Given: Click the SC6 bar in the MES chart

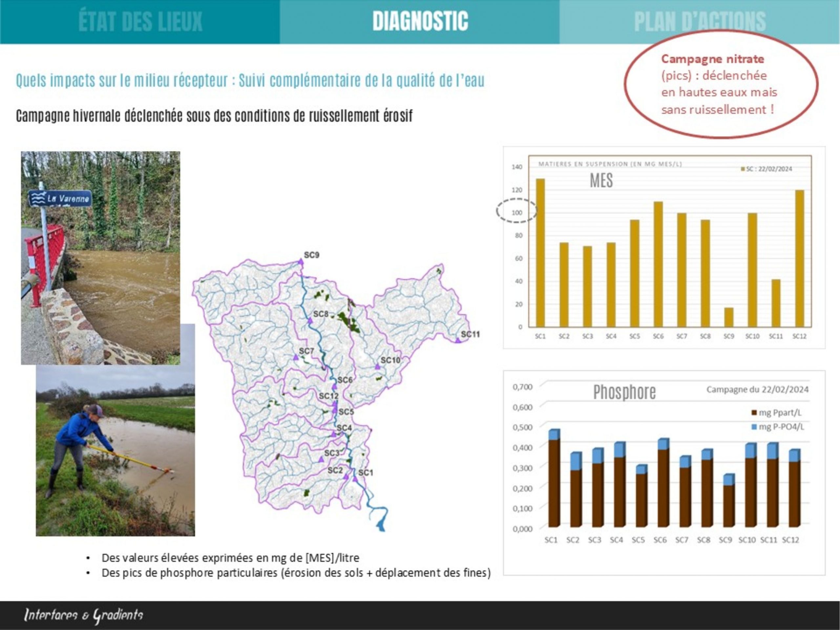Looking at the screenshot, I should [658, 264].
